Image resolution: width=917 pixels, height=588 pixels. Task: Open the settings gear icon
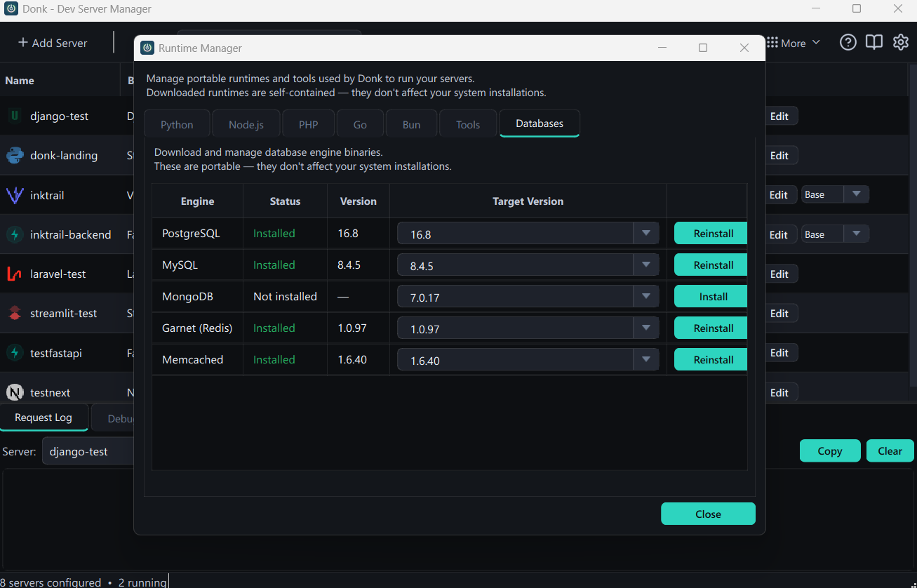(x=900, y=42)
